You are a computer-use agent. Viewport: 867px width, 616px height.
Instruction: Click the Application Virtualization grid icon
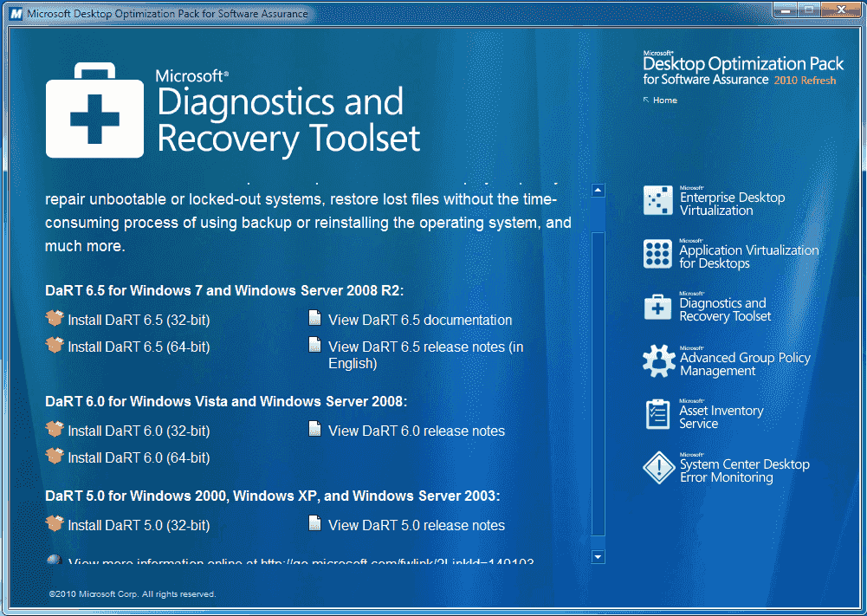point(658,254)
